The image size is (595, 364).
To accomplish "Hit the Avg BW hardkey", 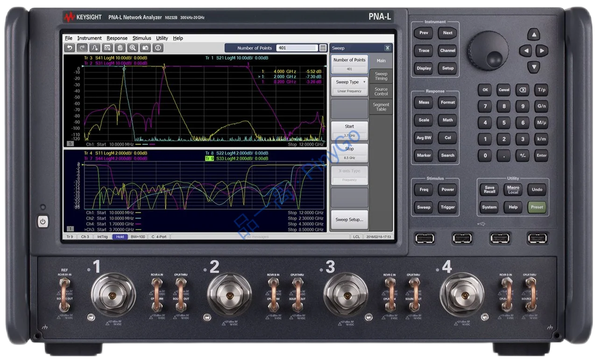I will [x=424, y=138].
